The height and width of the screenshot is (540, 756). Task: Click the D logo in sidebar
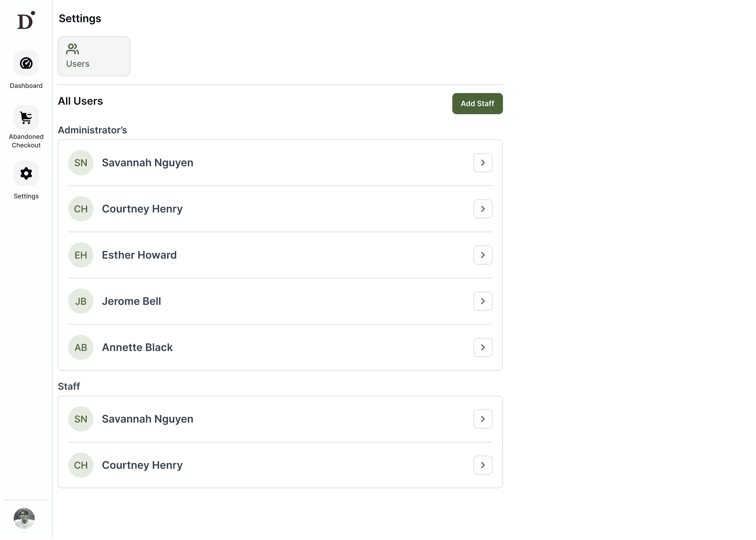coord(26,20)
